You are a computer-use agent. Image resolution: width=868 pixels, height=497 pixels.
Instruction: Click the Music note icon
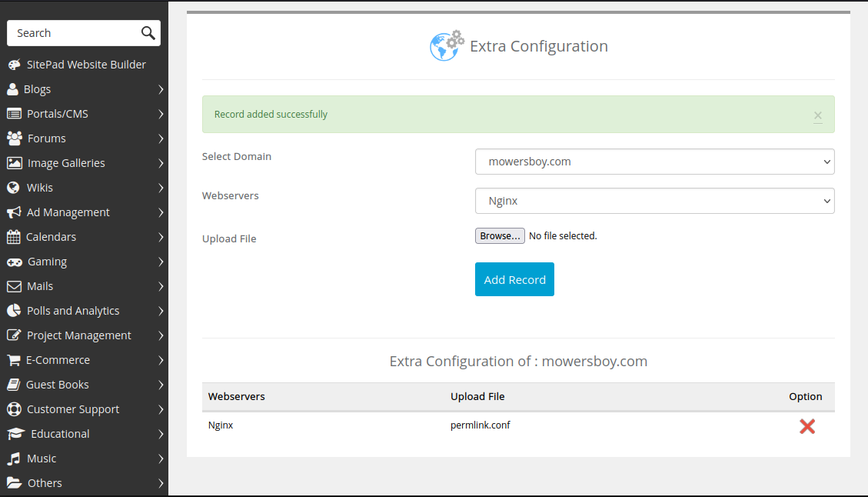[14, 459]
